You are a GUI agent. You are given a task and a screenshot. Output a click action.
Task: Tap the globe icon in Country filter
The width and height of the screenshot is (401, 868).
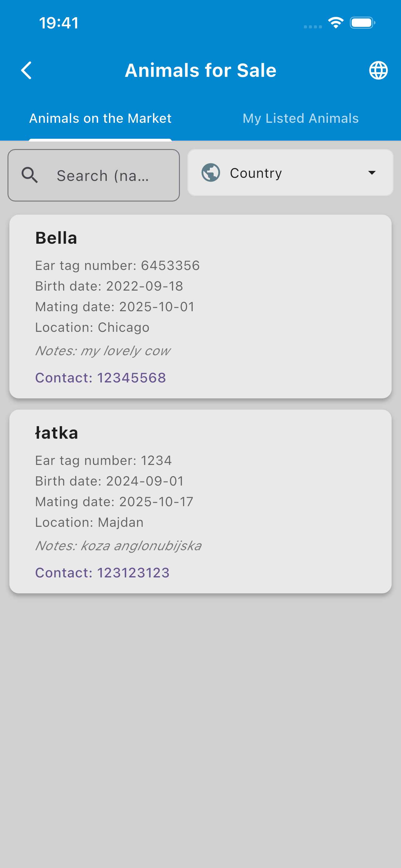click(x=211, y=173)
